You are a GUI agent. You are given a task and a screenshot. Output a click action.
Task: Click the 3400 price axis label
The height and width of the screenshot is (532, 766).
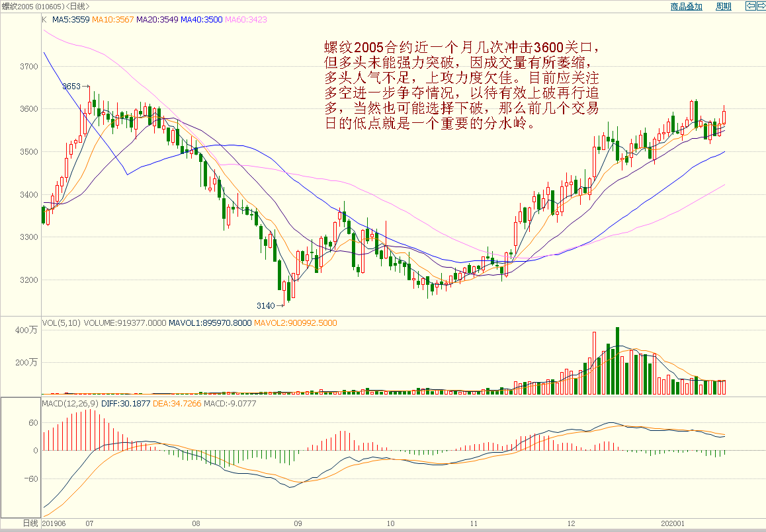point(29,194)
